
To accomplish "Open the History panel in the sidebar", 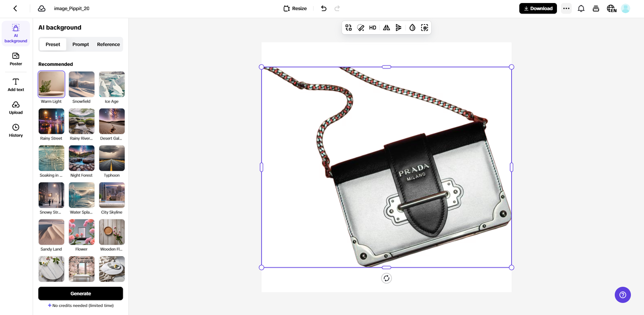I will pyautogui.click(x=16, y=130).
